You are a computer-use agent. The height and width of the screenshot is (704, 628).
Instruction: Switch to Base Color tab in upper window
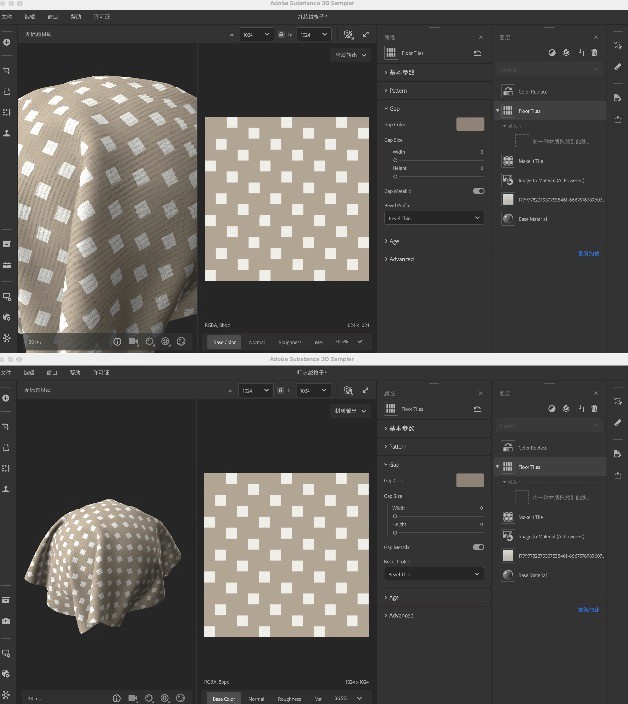point(224,342)
